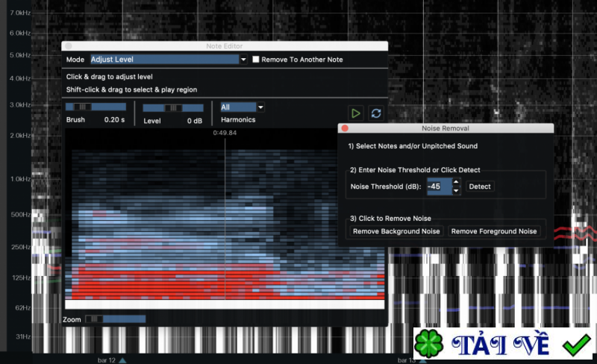Click the 1.0kHz frequency axis label

pyautogui.click(x=21, y=179)
